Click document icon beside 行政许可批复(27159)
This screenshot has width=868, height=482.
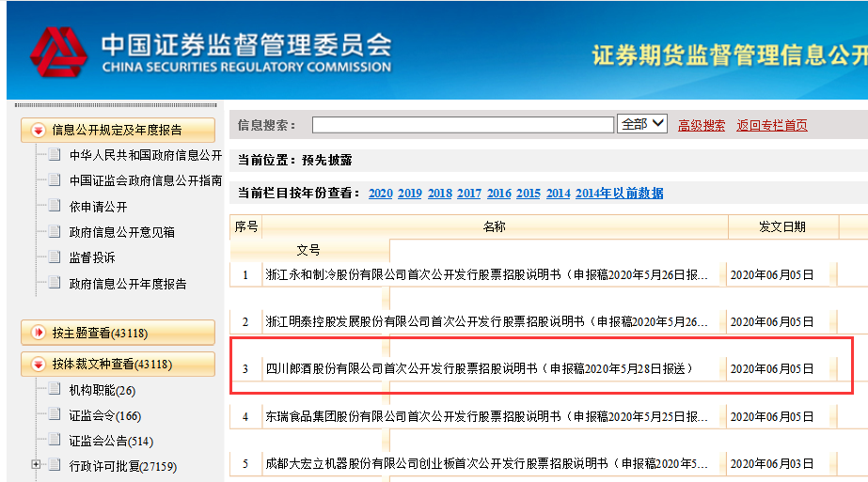(55, 465)
